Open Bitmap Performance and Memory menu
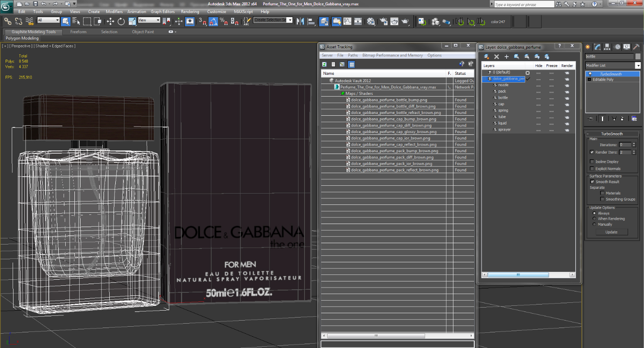The image size is (644, 348). click(392, 55)
